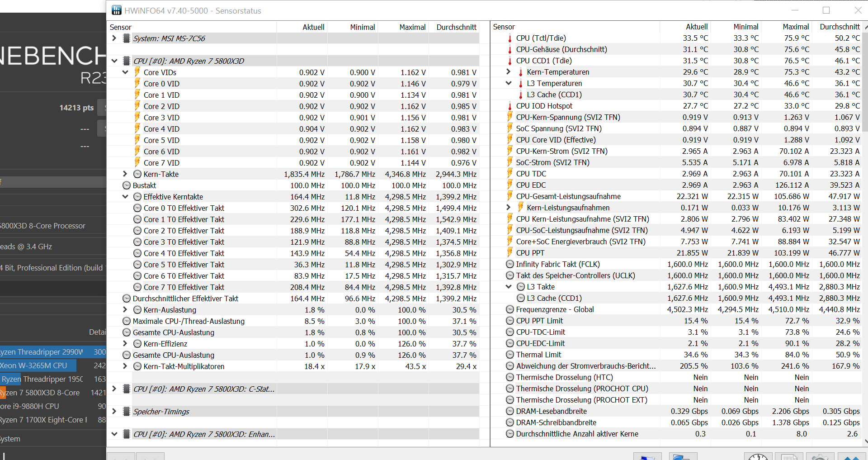This screenshot has width=868, height=460.
Task: Click the clock icon of Infinity Fabric Takt (FCLK)
Action: click(x=510, y=264)
